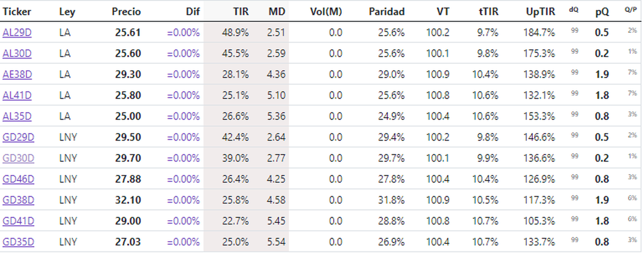644x253 pixels.
Task: Select the UpTIR column header
Action: (540, 11)
